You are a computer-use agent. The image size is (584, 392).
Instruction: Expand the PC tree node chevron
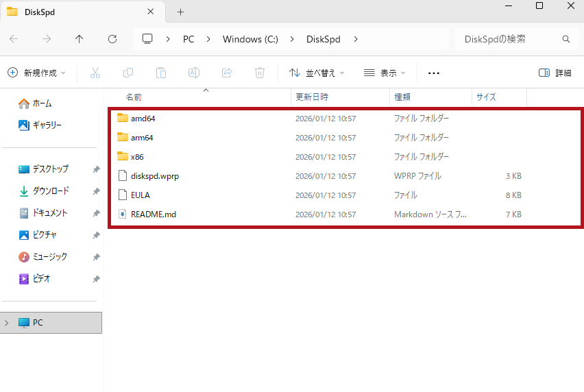(8, 323)
